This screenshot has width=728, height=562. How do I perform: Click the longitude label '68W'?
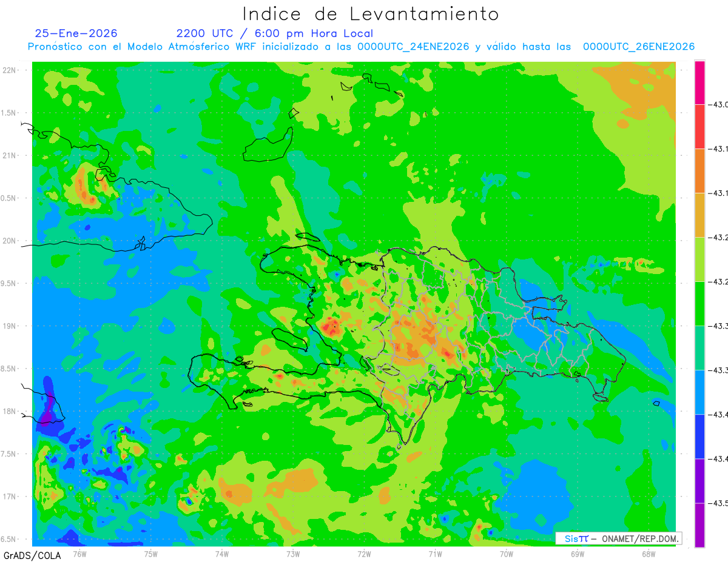(648, 553)
